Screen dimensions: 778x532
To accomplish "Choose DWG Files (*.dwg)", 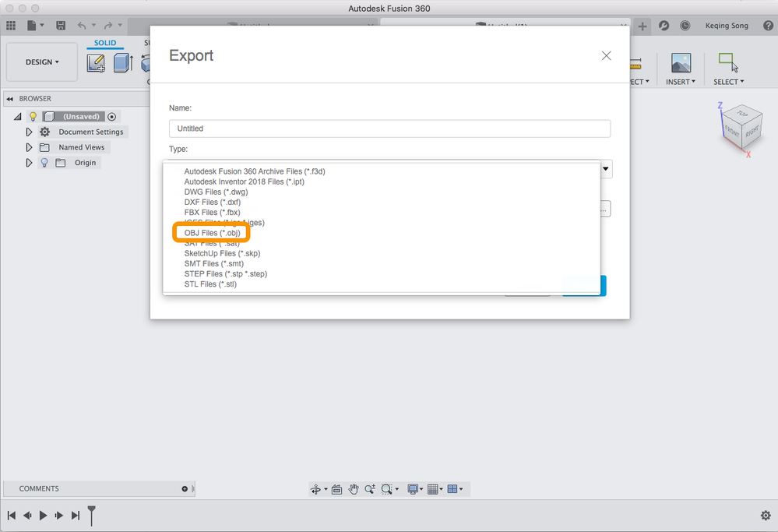I will [216, 192].
